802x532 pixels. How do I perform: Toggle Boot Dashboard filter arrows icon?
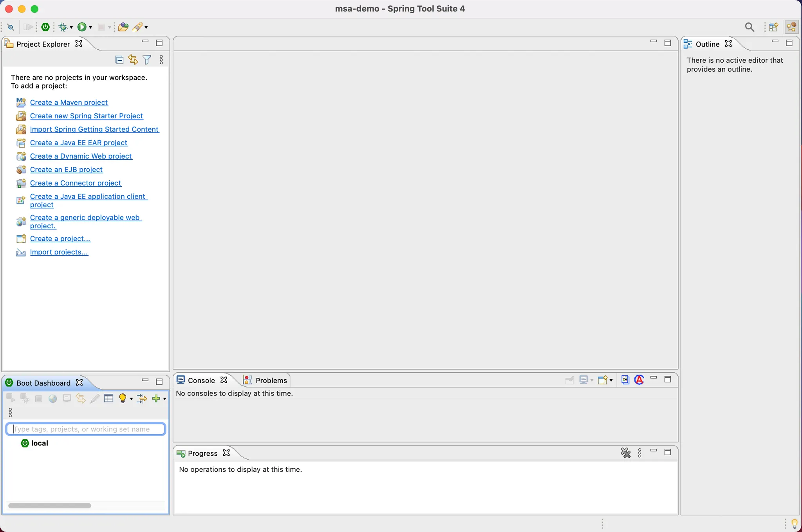click(x=142, y=399)
